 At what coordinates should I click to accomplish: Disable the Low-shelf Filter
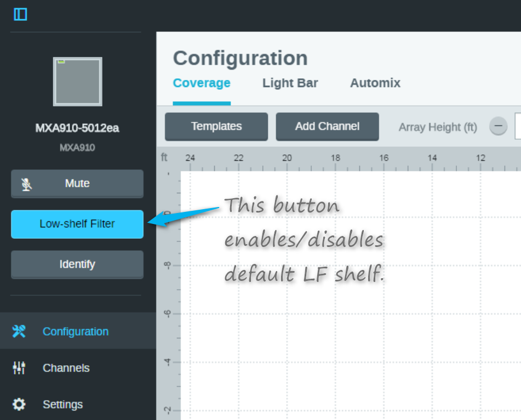coord(77,224)
